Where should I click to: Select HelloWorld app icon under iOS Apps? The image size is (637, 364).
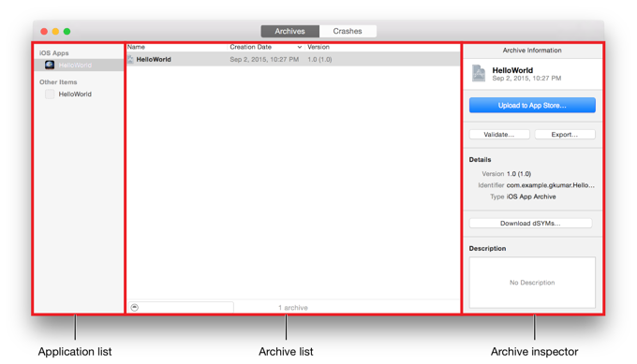[50, 65]
